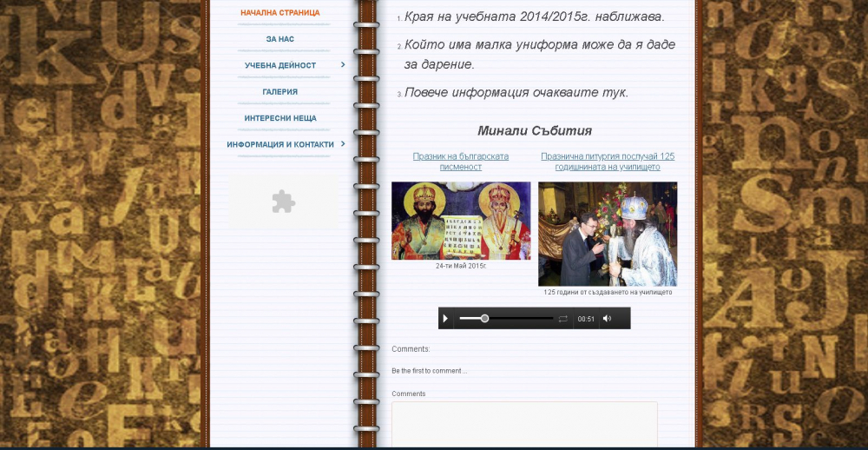The width and height of the screenshot is (868, 450).
Task: Select the 'Comments:' heading above the comment notice
Action: click(411, 349)
